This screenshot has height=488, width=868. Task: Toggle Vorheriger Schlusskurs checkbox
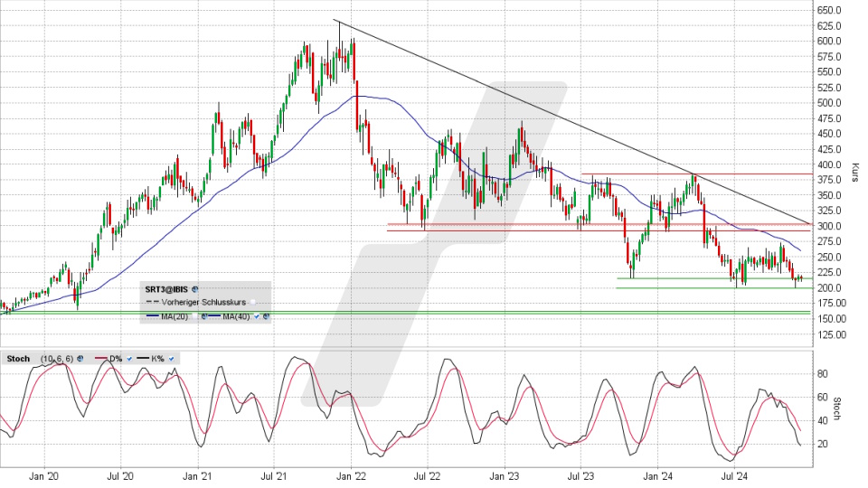[252, 302]
